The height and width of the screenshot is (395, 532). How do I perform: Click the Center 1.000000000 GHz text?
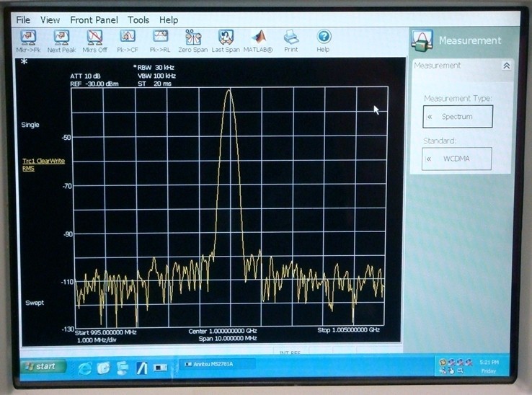[x=223, y=331]
